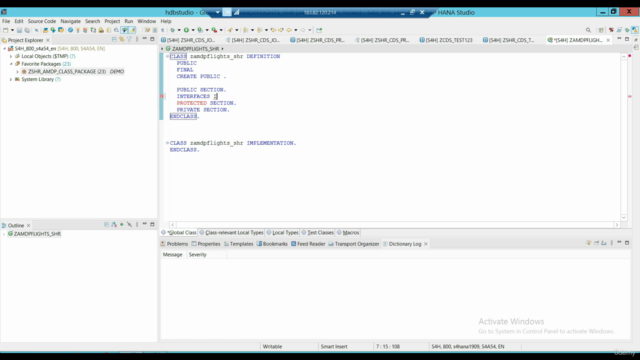Click the toolbar search magnifier icon
Screen dimensions: 640x360
588,30
